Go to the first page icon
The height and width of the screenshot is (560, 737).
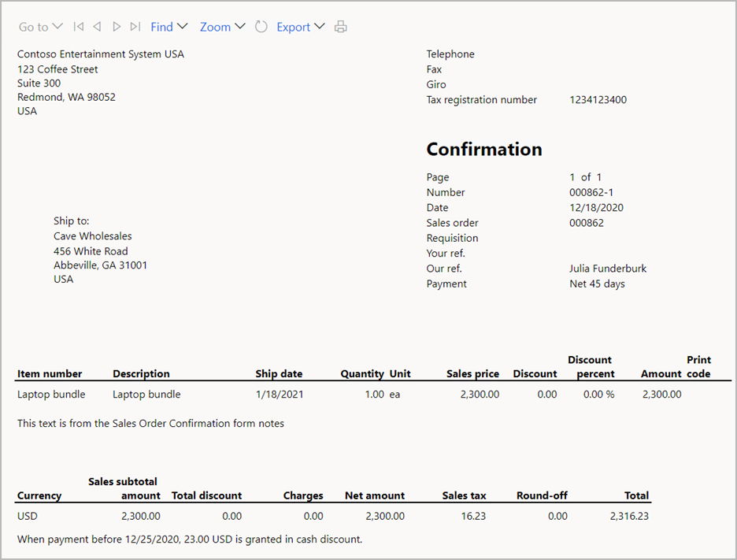pos(79,27)
